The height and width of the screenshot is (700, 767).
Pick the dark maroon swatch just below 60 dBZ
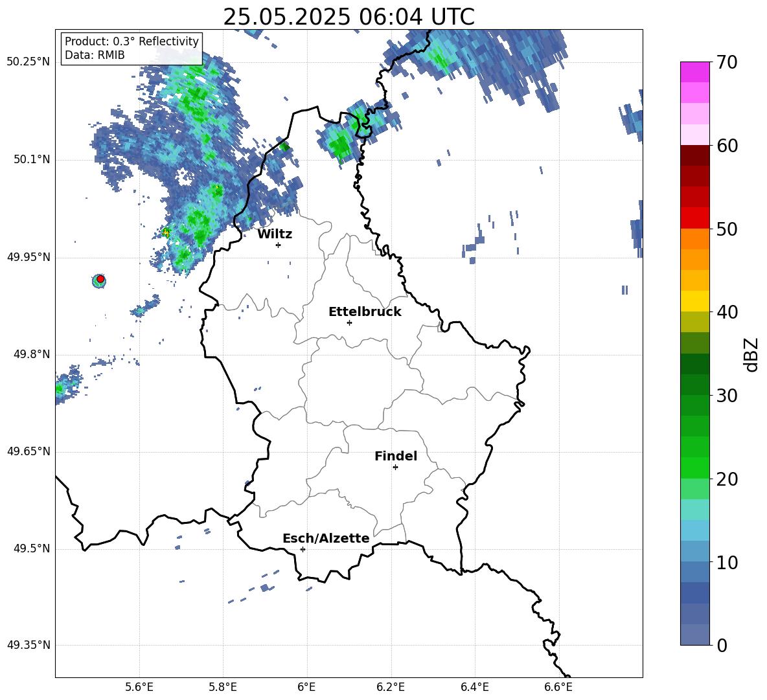pos(694,155)
